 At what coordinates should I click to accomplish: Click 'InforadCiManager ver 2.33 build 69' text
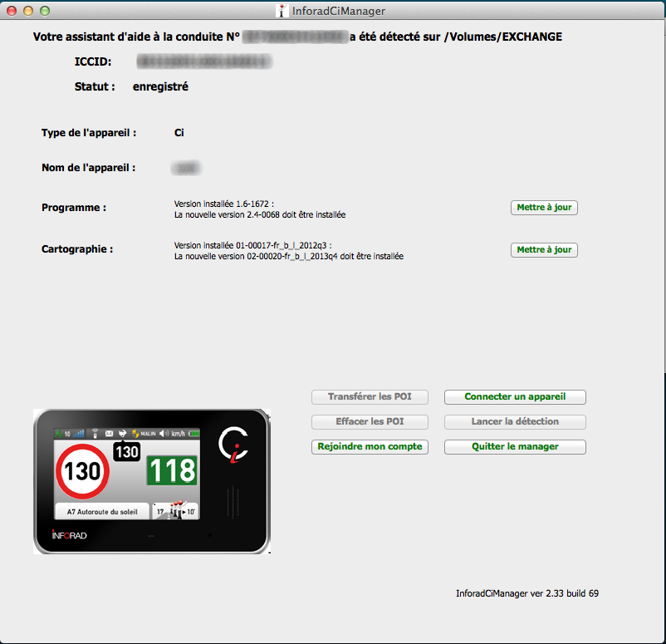pyautogui.click(x=527, y=593)
